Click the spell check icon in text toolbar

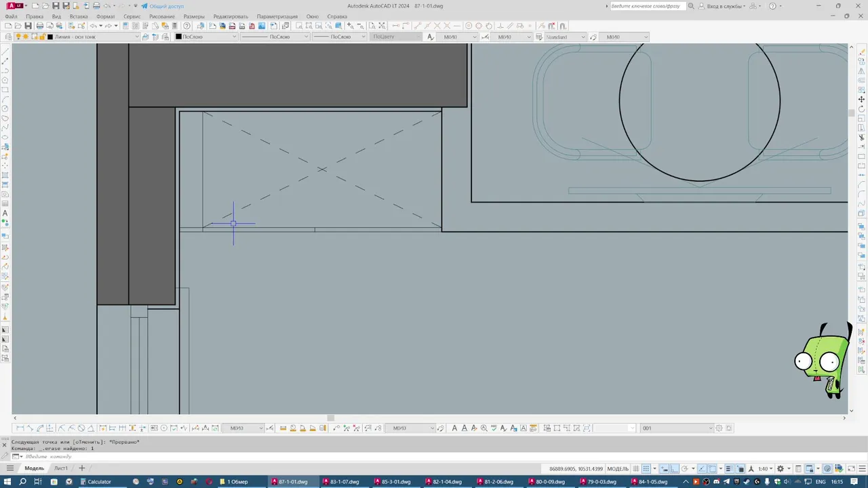coord(494,428)
